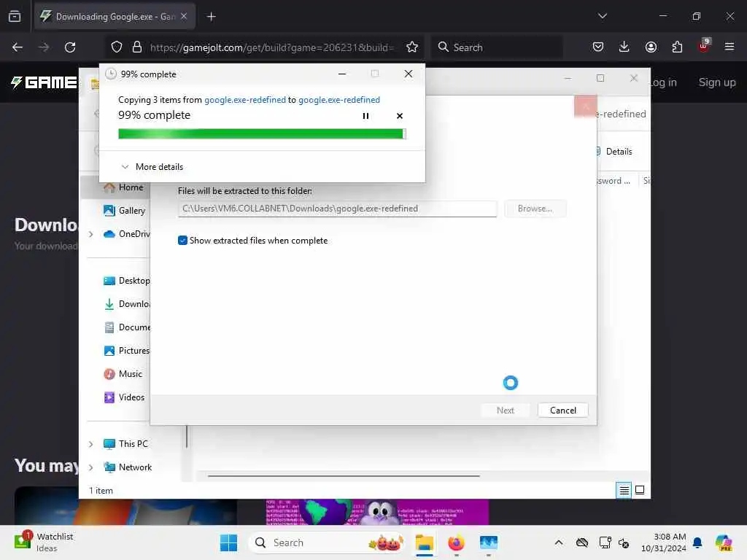Select Home in Explorer sidebar
747x560 pixels.
pos(123,187)
